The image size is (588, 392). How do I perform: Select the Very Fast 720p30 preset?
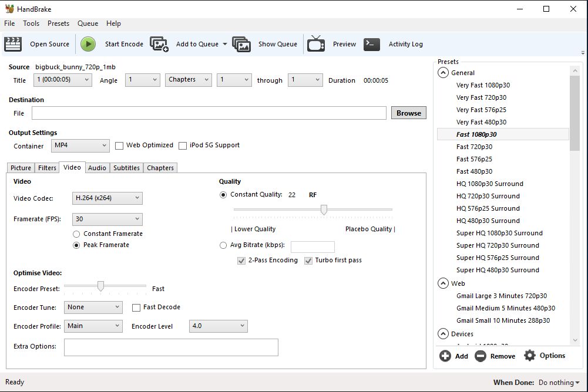pos(482,97)
